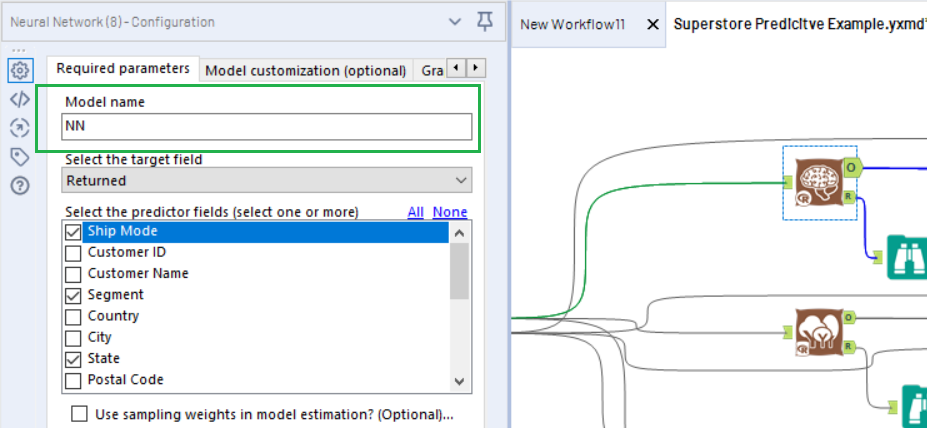Open the annotation tag icon
Image resolution: width=927 pixels, height=428 pixels.
[x=20, y=157]
